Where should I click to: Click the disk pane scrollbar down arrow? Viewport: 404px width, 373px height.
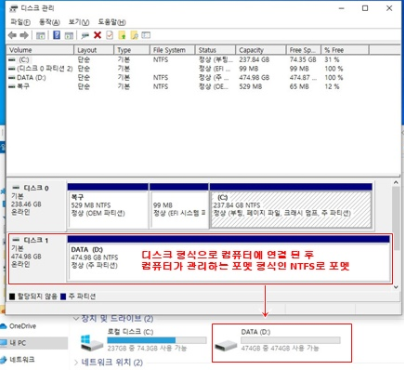click(x=396, y=287)
